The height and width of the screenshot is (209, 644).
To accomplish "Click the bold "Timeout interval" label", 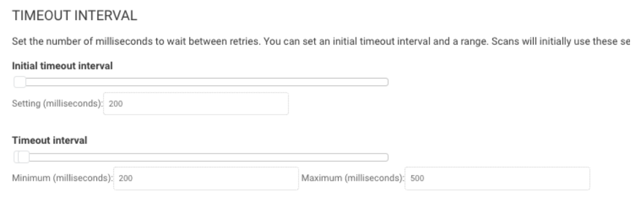I will click(x=50, y=141).
